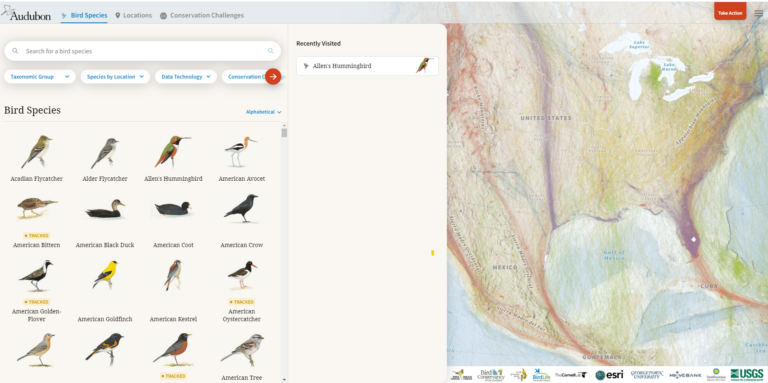The image size is (768, 383).
Task: Click the American Goldfinch name
Action: tap(105, 319)
